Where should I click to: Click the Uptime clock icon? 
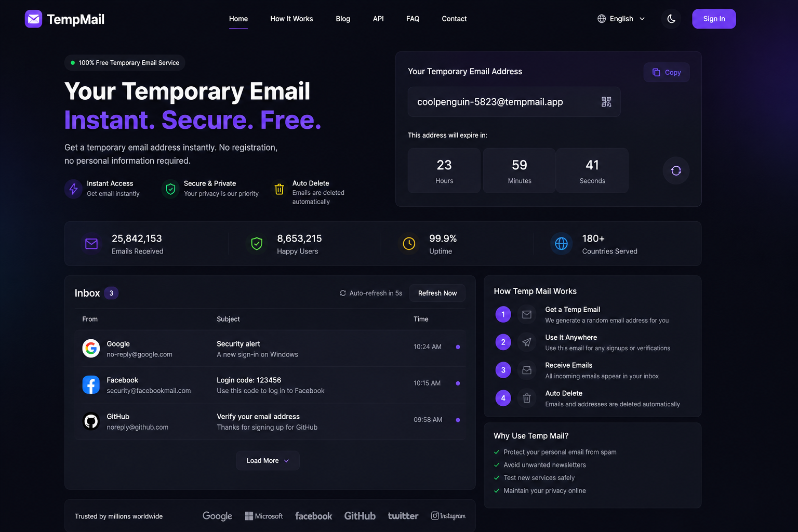(x=409, y=244)
